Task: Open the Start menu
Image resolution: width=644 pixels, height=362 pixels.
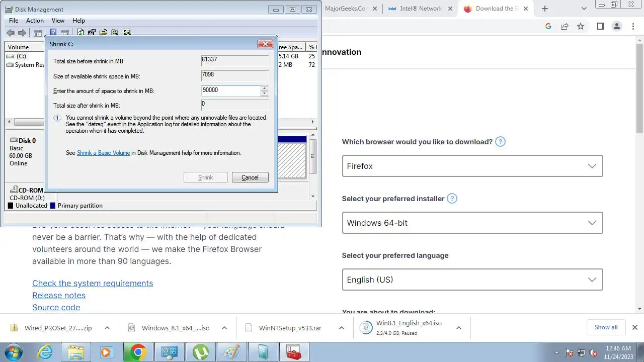Action: point(15,352)
